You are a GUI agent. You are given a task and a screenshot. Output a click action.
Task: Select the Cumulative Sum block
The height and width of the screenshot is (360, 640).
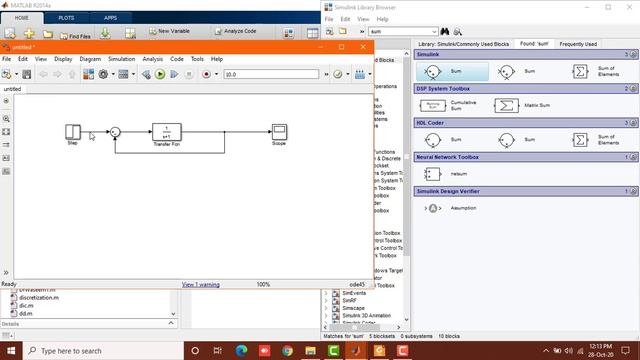pos(449,106)
